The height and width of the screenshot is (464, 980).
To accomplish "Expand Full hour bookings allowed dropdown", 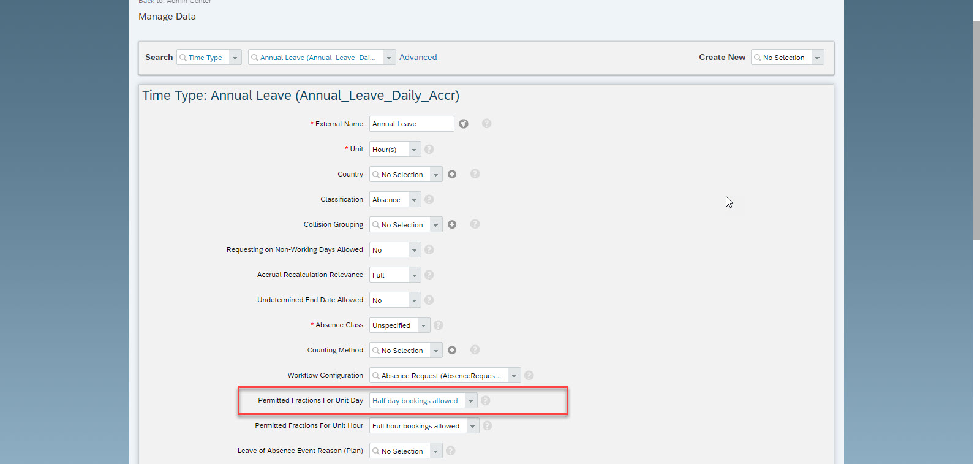I will (473, 426).
